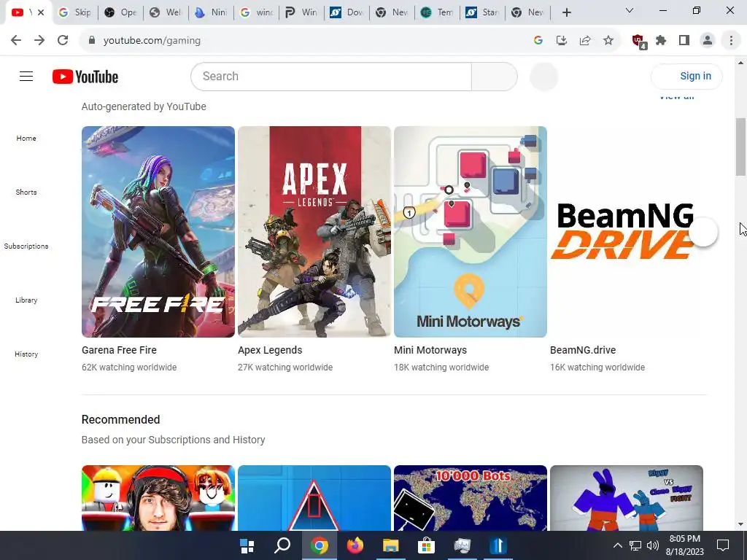This screenshot has width=747, height=560.
Task: Open the 10'000 Bots recommended video thumbnail
Action: pyautogui.click(x=471, y=497)
